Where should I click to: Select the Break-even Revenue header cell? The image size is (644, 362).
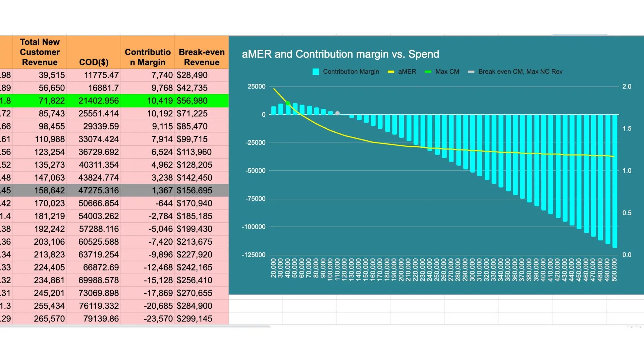202,57
